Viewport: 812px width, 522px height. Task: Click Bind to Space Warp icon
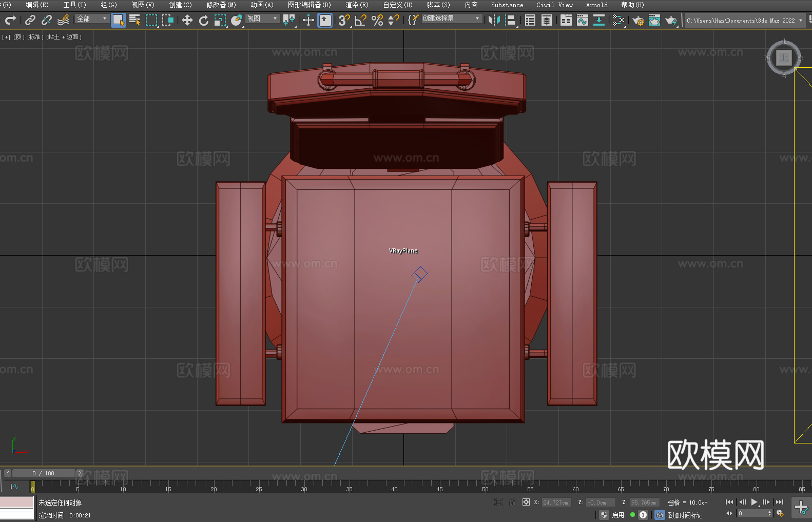[63, 20]
